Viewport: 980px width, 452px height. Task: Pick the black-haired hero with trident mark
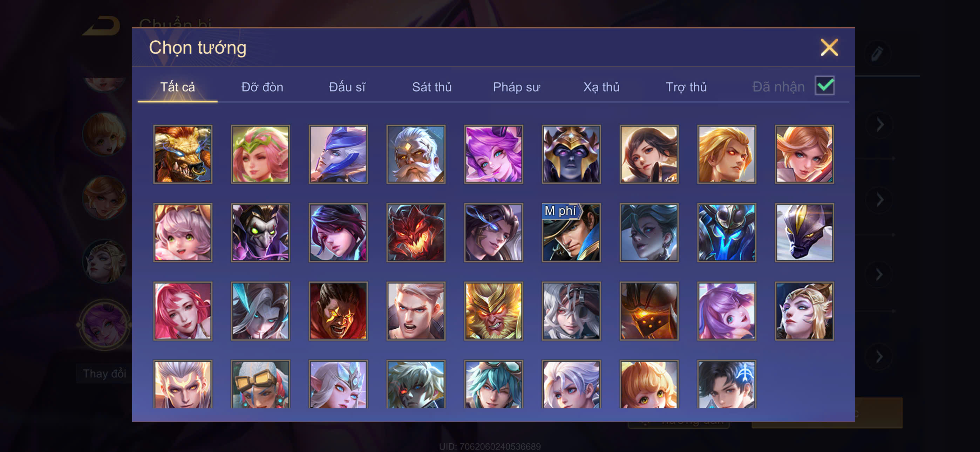[x=727, y=384]
